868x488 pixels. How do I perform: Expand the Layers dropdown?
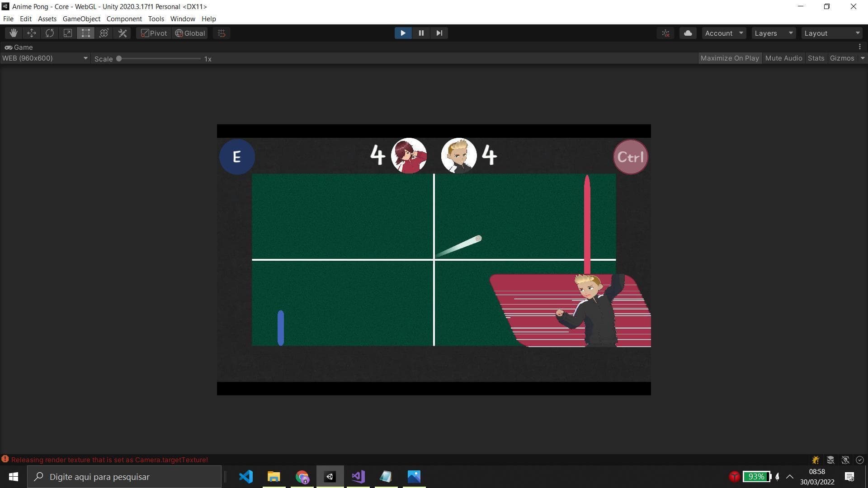click(x=774, y=33)
